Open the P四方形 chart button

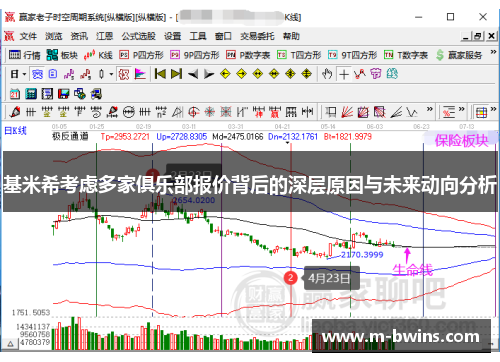[142, 55]
